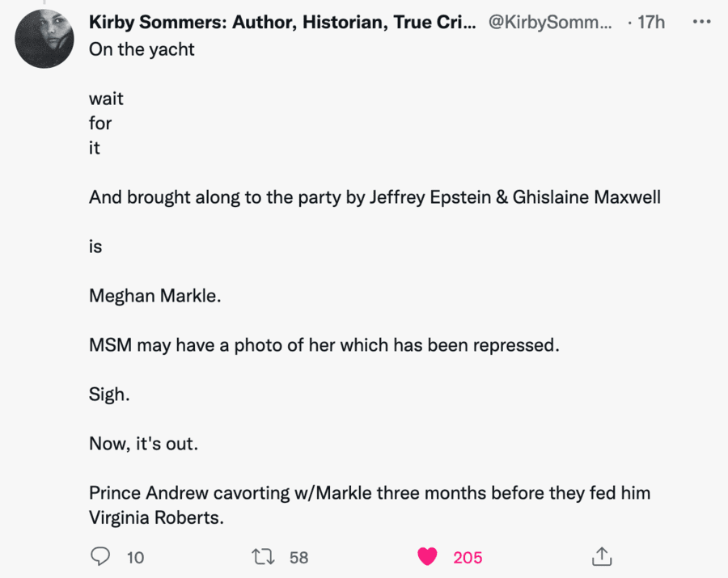Click the "Now, it's out." line
This screenshot has width=728, height=578.
tap(143, 444)
